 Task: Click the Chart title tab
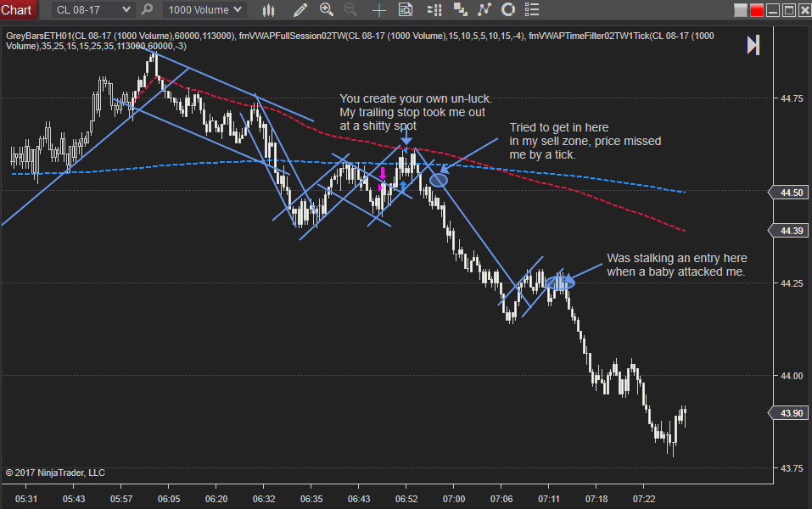(x=17, y=9)
